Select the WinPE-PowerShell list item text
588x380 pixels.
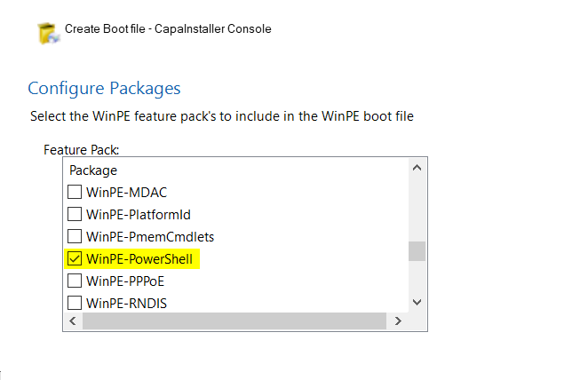click(x=139, y=259)
